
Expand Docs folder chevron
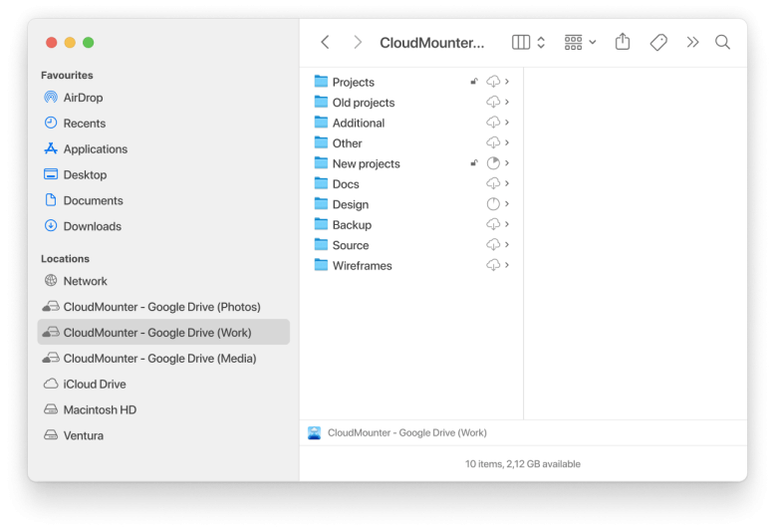(507, 183)
